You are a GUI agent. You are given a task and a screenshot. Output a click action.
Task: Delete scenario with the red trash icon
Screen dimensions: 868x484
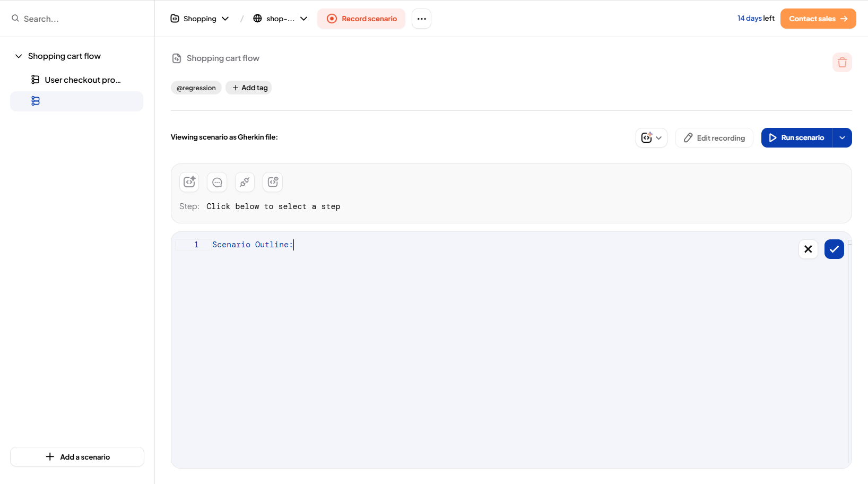[x=842, y=63]
